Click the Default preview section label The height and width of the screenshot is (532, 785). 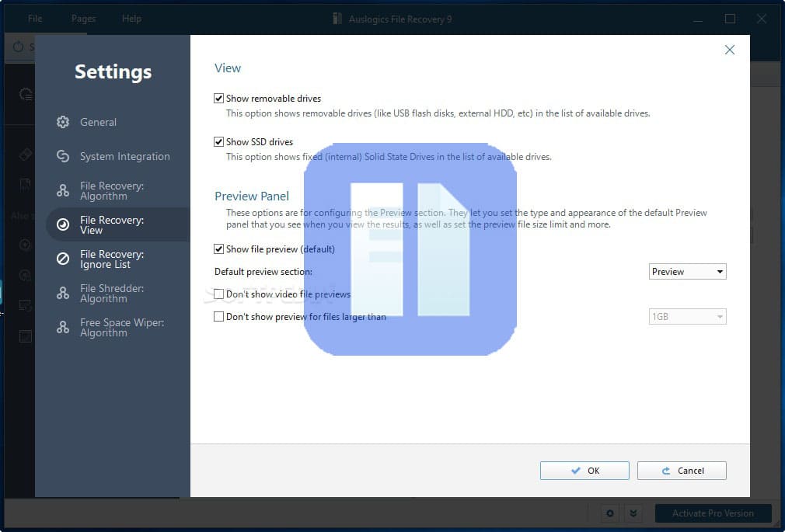[x=263, y=271]
